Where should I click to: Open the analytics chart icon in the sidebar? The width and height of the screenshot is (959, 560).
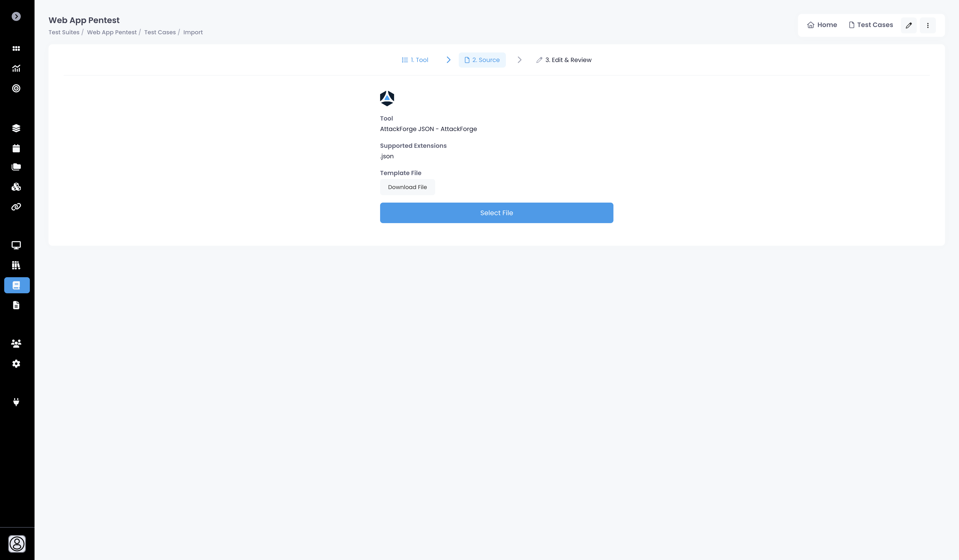point(16,69)
